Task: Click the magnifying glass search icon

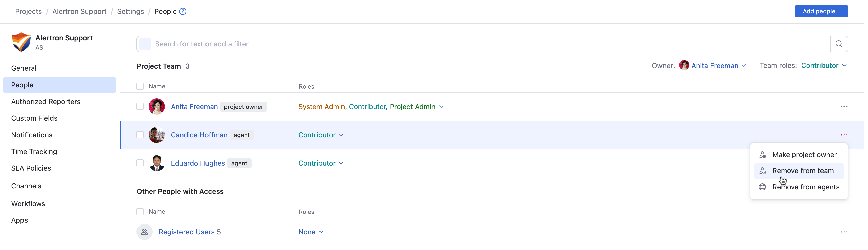Action: pos(839,44)
